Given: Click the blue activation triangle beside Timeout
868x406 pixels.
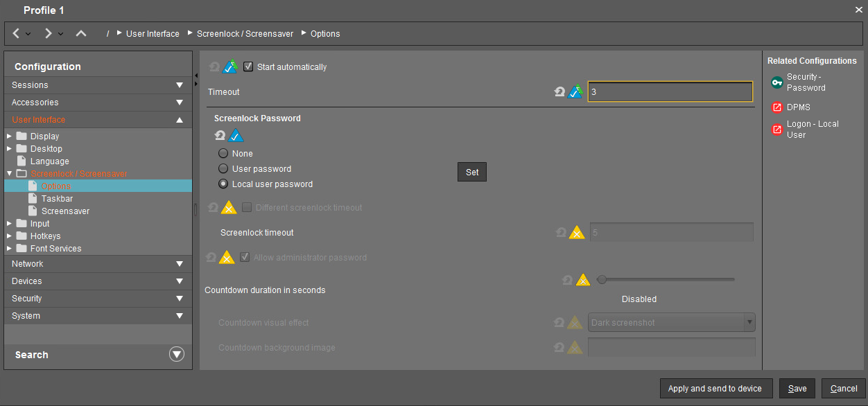Looking at the screenshot, I should coord(575,91).
